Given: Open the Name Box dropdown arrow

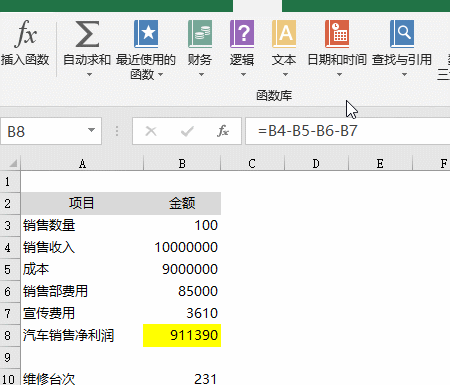Looking at the screenshot, I should tap(91, 130).
